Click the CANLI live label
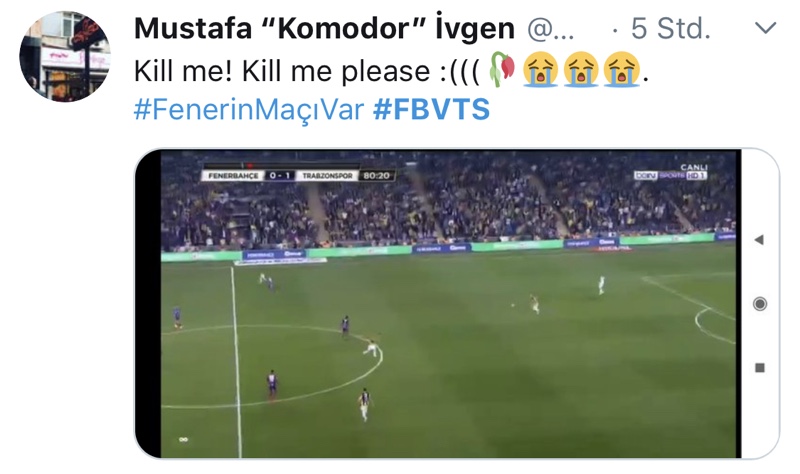This screenshot has height=474, width=800. pyautogui.click(x=694, y=167)
